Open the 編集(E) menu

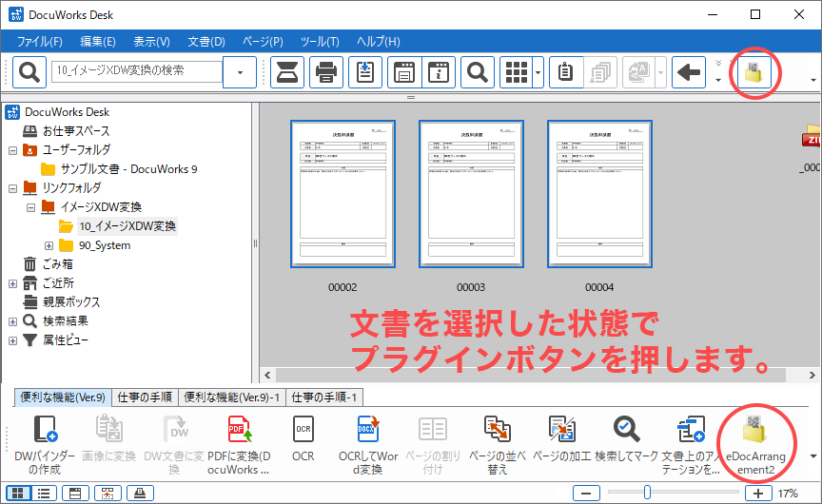97,42
